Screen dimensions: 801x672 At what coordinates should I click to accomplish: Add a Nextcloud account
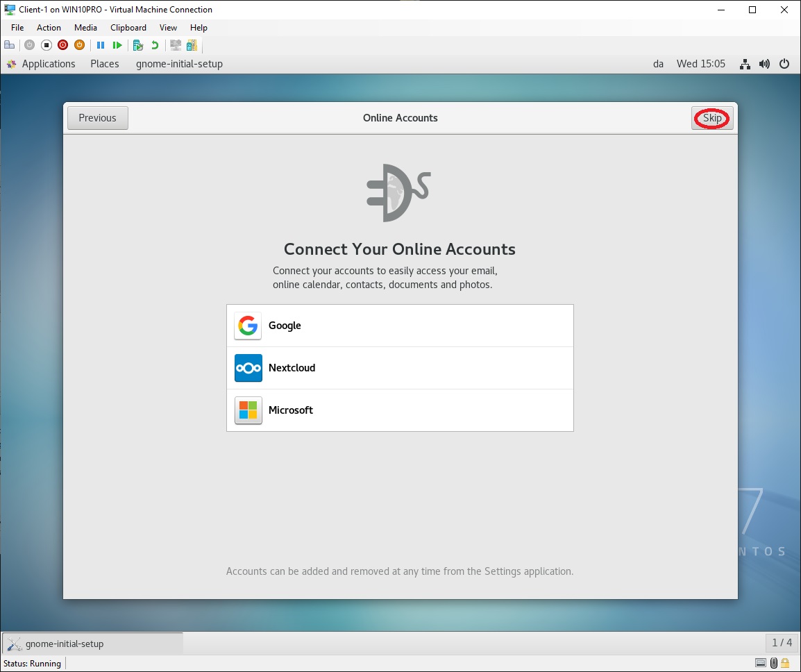[x=400, y=368]
